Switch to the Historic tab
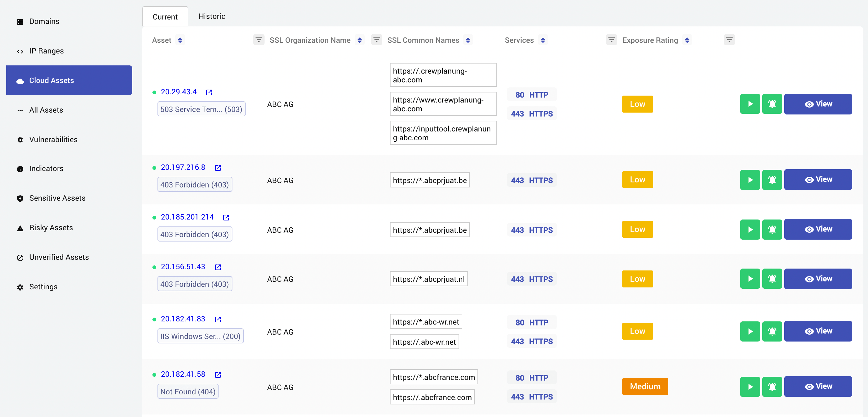The width and height of the screenshot is (868, 417). (212, 16)
